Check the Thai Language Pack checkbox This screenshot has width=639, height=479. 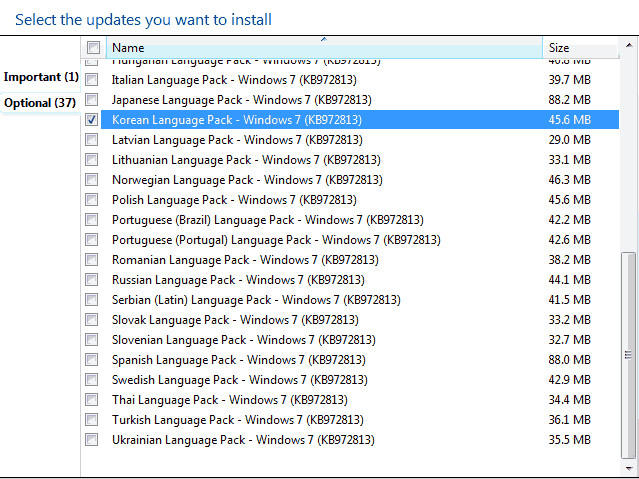point(92,400)
